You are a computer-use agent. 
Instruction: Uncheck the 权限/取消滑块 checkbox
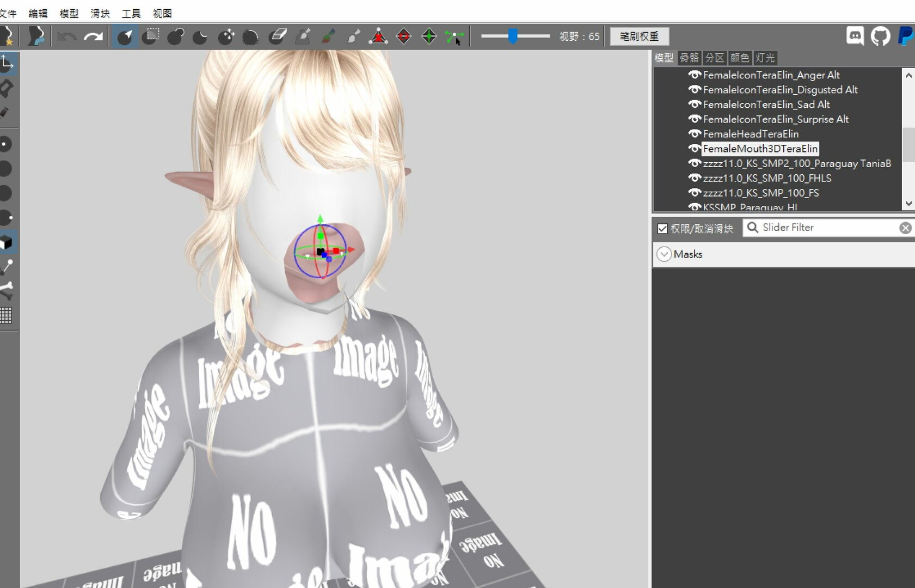click(662, 229)
